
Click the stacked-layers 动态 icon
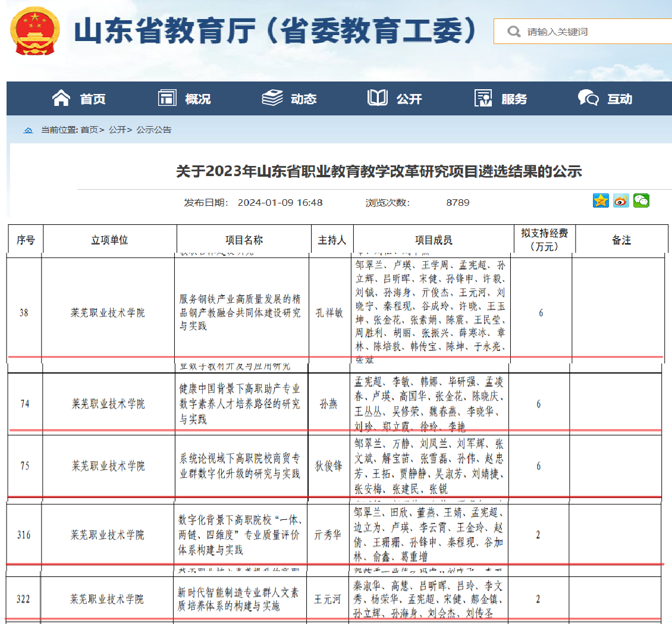pos(272,98)
